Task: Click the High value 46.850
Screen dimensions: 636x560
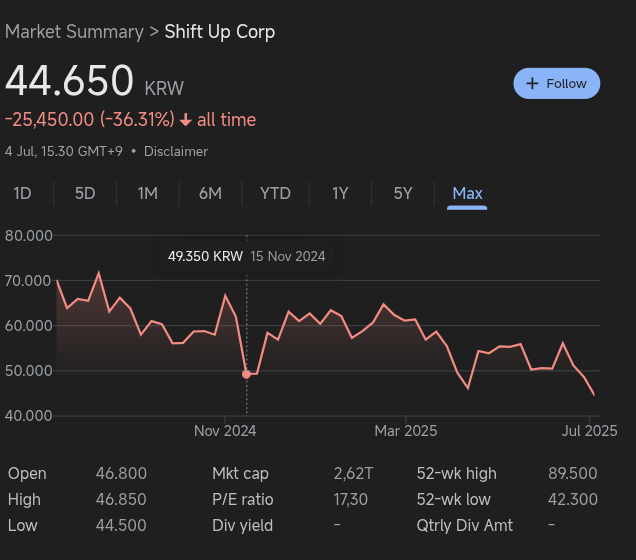Action: 121,499
